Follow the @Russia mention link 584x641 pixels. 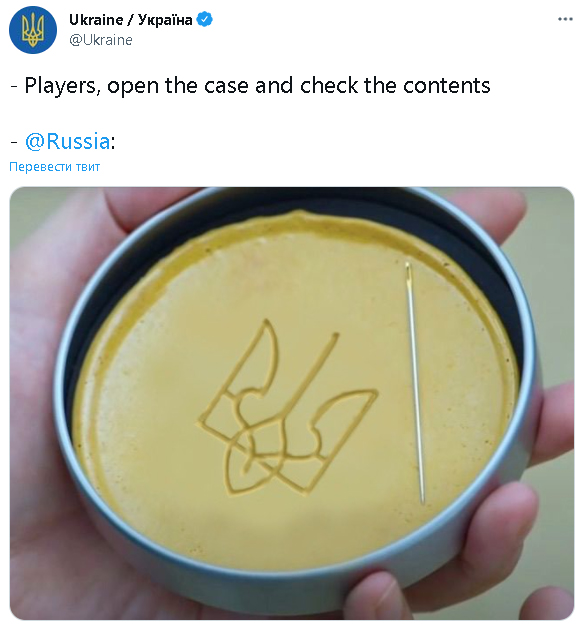click(x=67, y=141)
